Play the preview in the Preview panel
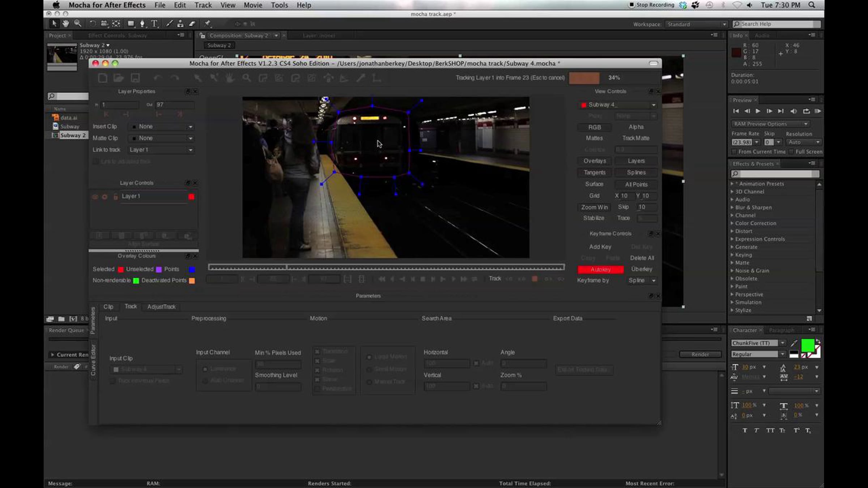 point(758,111)
